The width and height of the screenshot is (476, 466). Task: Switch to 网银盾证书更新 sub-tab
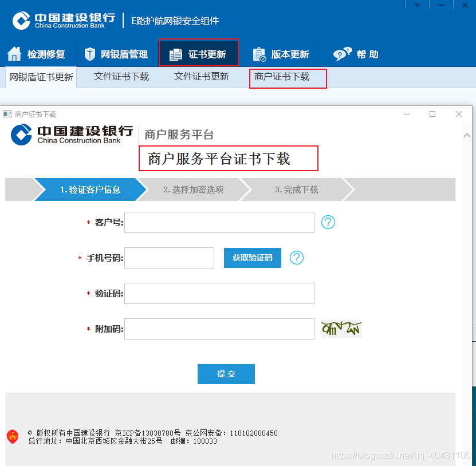click(x=41, y=77)
